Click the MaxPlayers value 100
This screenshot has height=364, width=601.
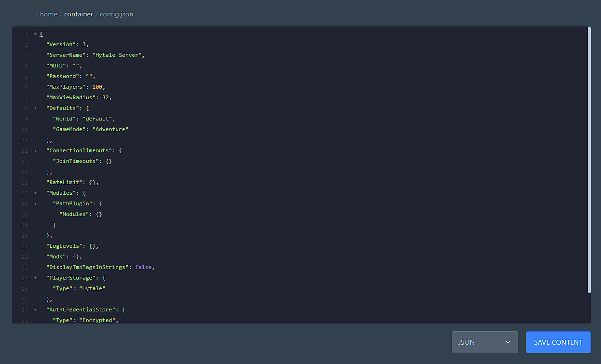click(97, 87)
